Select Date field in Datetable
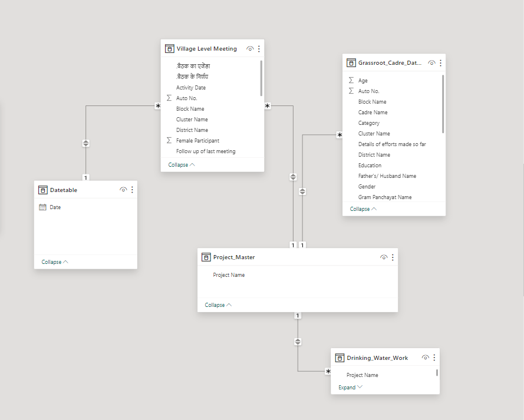Screen dimensions: 524x420 (x=55, y=207)
